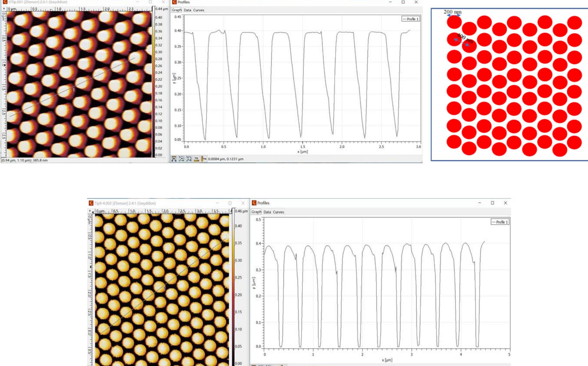The width and height of the screenshot is (588, 366).
Task: Open the Data tab in top Profiles window
Action: [x=187, y=10]
